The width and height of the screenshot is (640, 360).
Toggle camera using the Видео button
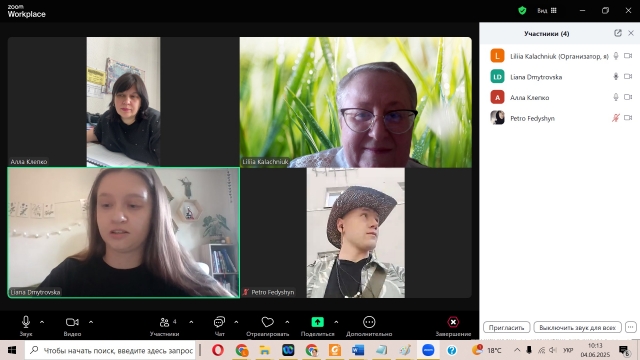pyautogui.click(x=72, y=326)
